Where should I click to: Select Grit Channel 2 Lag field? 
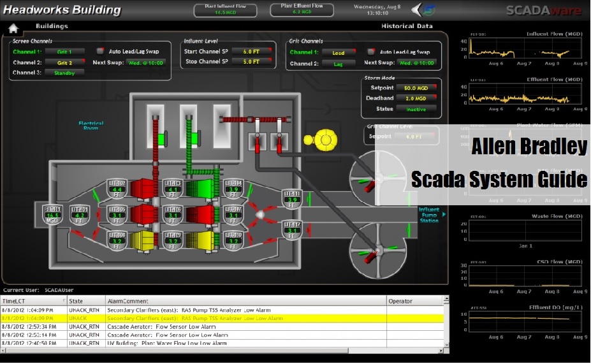tap(338, 64)
